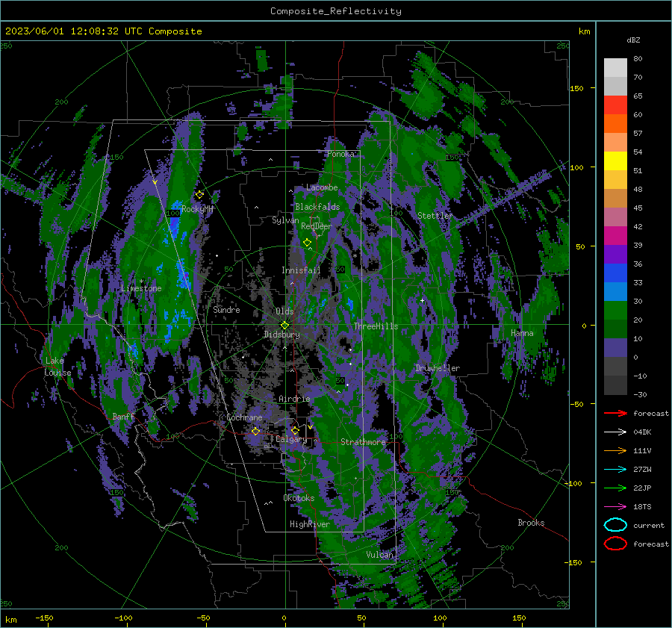Select the white 04DK arrow legend entry
The height and width of the screenshot is (628, 672).
[615, 432]
